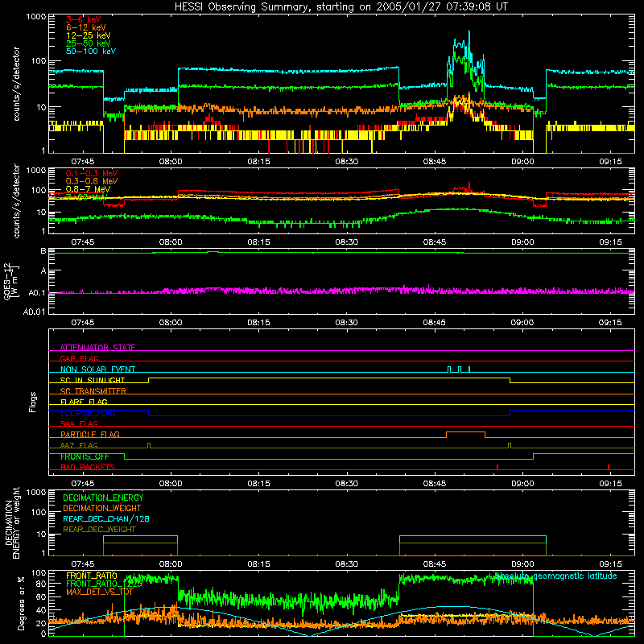This screenshot has height=644, width=644.
Task: Click the 07:45 tick label under the Flags panel
Action: point(83,484)
